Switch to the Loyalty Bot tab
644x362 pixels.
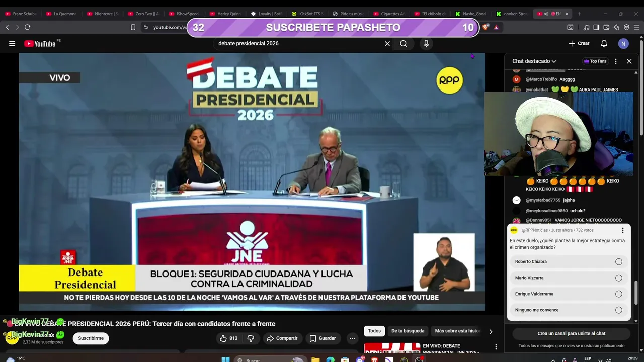click(x=267, y=14)
